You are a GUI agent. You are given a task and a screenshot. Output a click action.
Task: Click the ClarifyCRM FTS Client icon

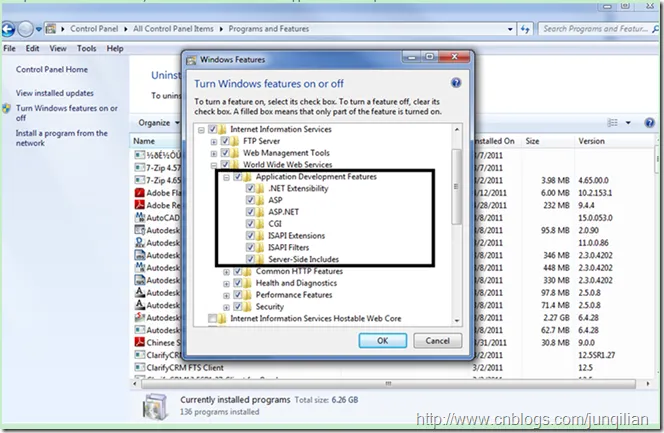pos(139,367)
